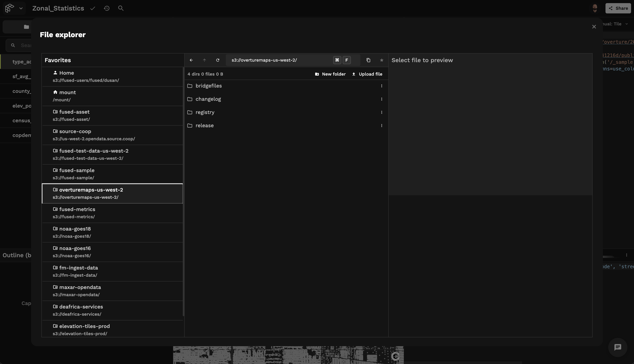This screenshot has height=364, width=634.
Task: Open version history from the clock icon
Action: 107,8
